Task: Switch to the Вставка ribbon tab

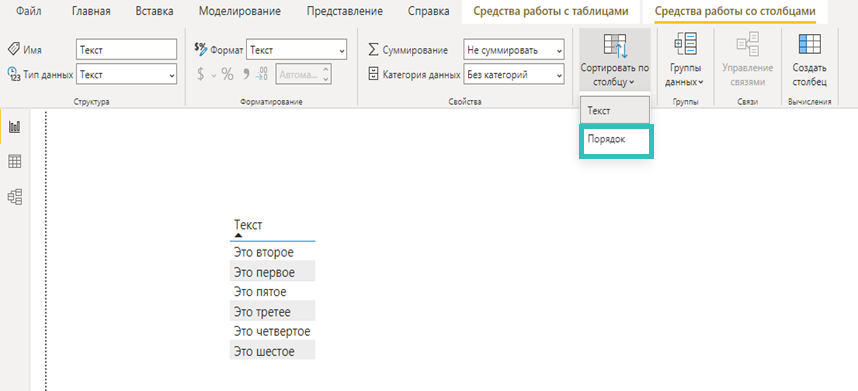Action: click(x=154, y=11)
